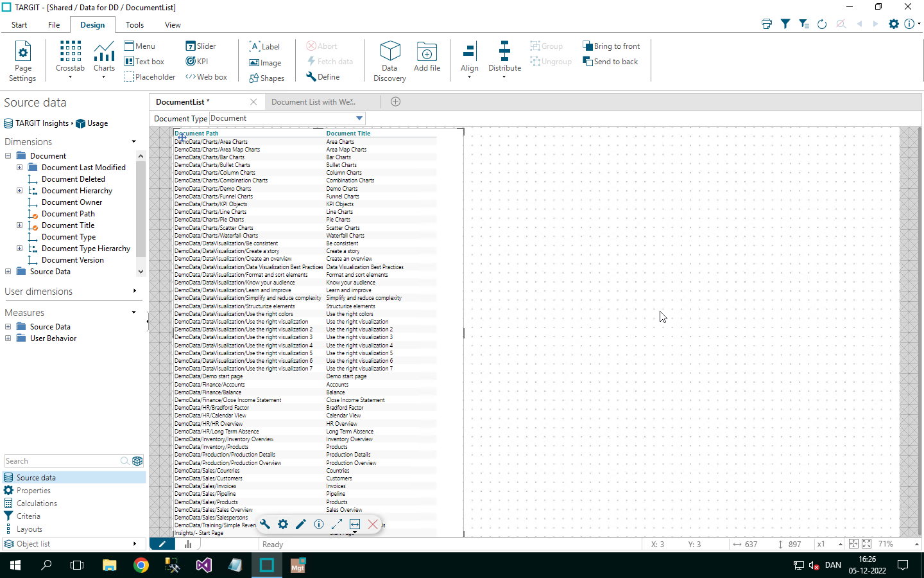
Task: Collapse the Document dimension folder
Action: click(8, 156)
